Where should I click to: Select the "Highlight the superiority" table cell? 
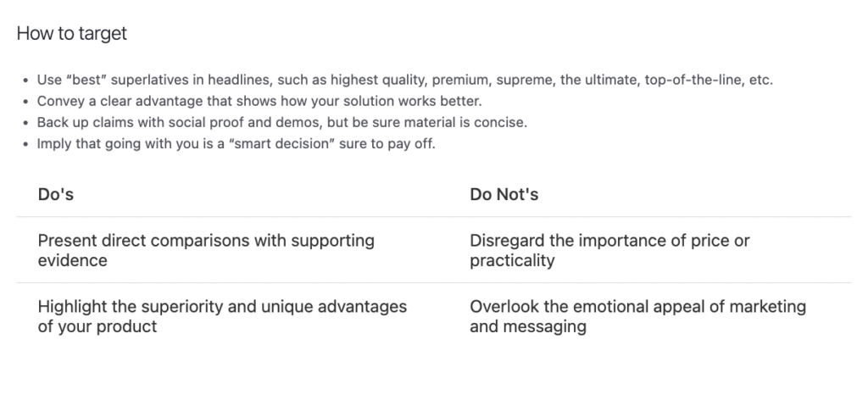[222, 316]
